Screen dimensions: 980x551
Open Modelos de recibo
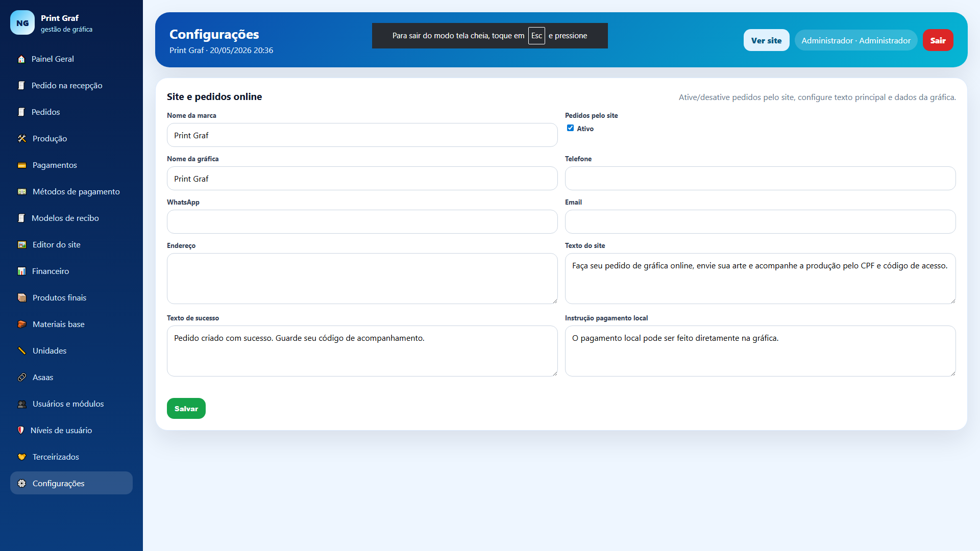click(x=71, y=218)
